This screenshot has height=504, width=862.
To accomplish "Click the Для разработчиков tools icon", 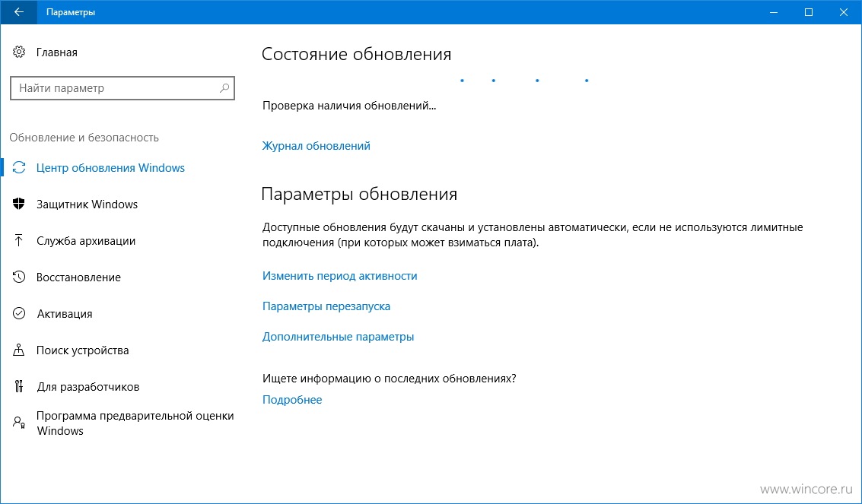I will 19,386.
